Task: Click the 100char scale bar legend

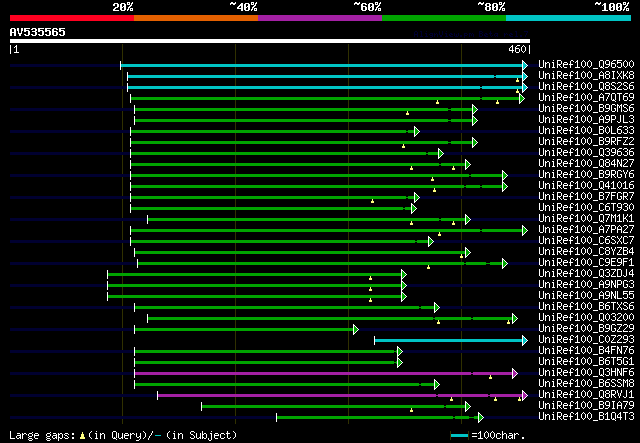Action: pyautogui.click(x=488, y=435)
